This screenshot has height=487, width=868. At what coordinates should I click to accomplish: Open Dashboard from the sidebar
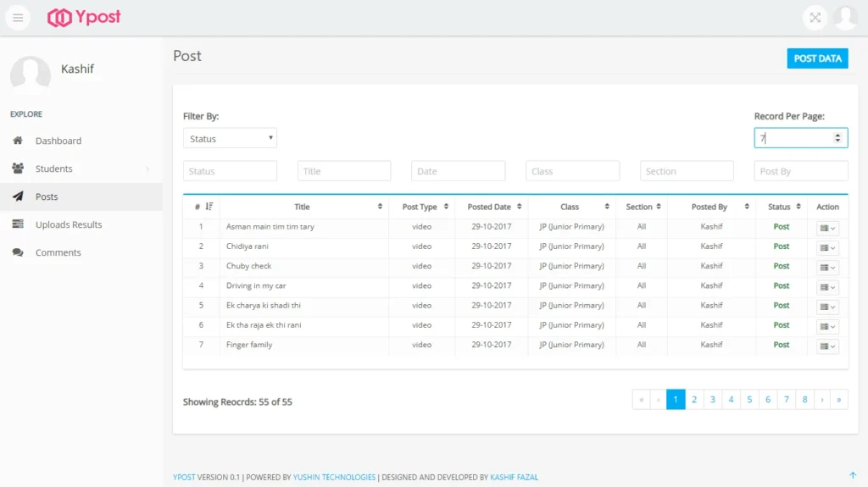pyautogui.click(x=58, y=141)
